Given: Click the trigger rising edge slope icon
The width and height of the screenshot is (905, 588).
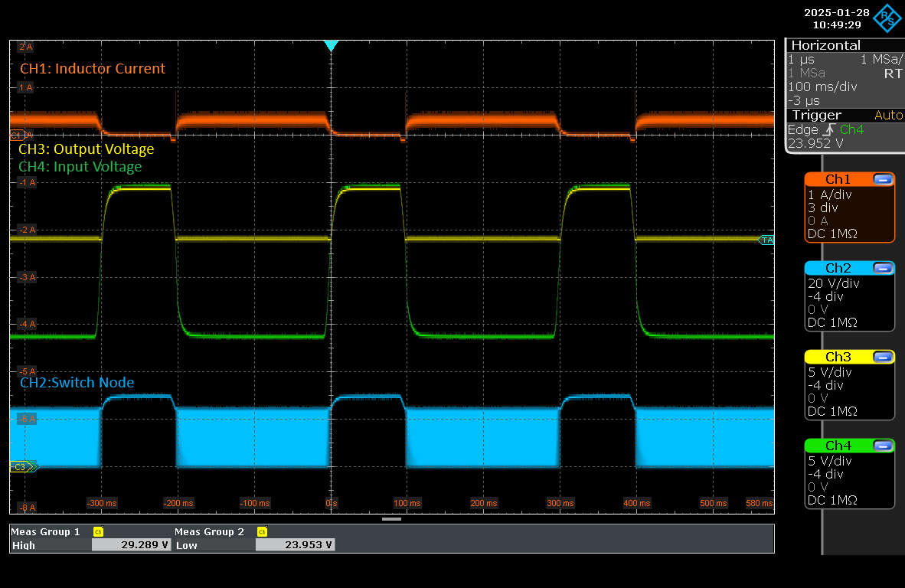Looking at the screenshot, I should [x=829, y=130].
